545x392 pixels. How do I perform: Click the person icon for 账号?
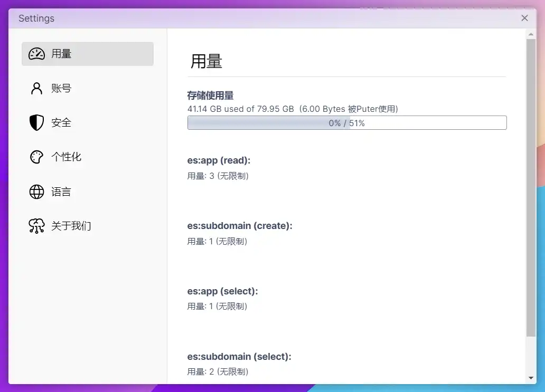(x=36, y=88)
